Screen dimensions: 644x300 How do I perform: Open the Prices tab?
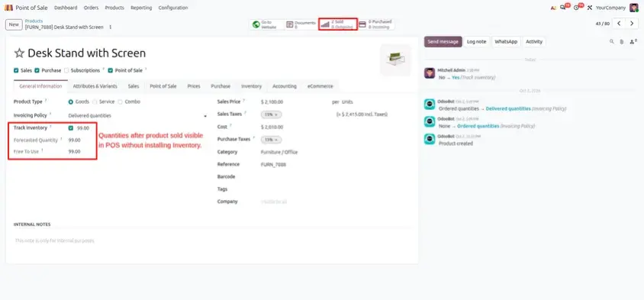click(x=194, y=86)
